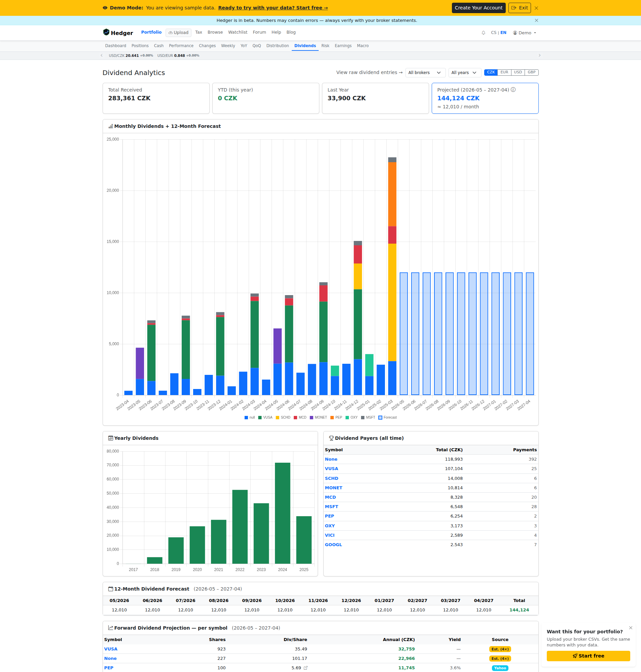Click the yellow Start free button

588,656
